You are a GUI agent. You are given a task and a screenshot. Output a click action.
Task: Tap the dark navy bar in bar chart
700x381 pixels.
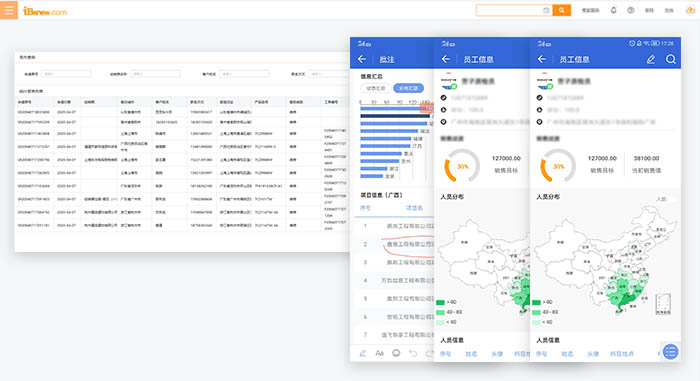(x=395, y=116)
